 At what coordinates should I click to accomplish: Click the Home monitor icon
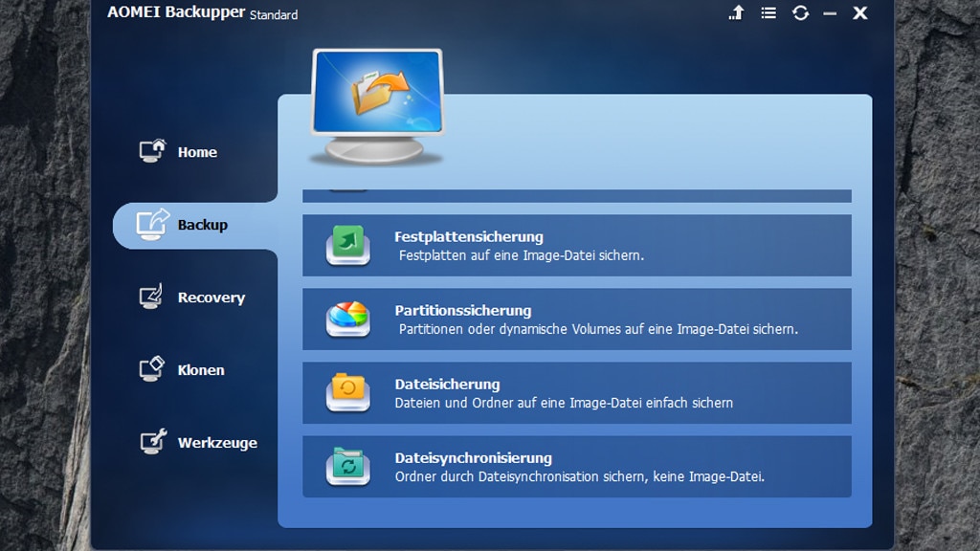pos(152,150)
